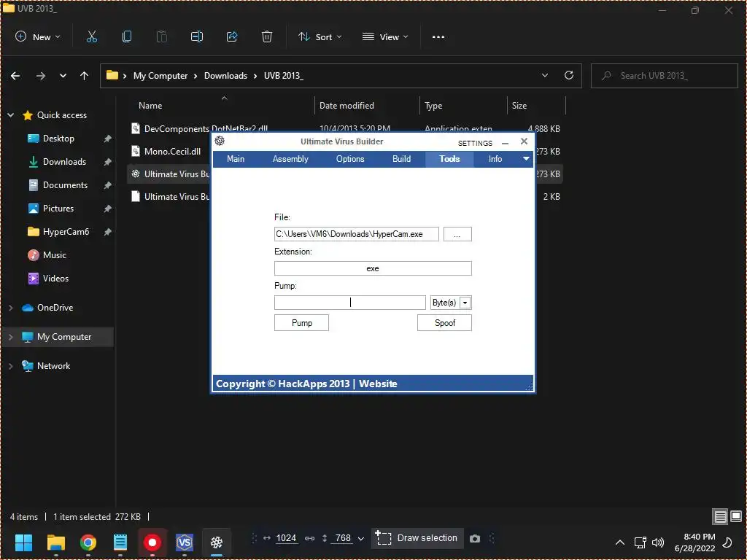Screen dimensions: 747x560
Task: Click the camera screenshot icon in capture bar
Action: (x=474, y=539)
